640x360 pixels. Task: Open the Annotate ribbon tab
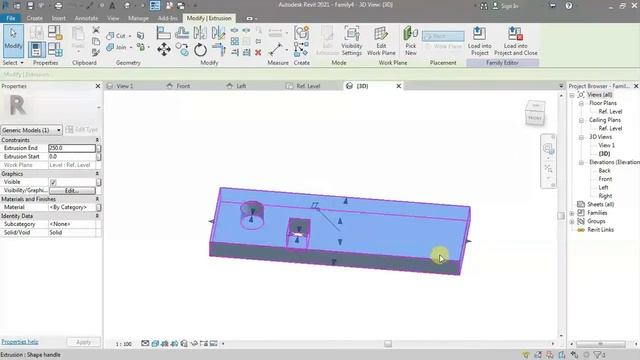coord(86,18)
